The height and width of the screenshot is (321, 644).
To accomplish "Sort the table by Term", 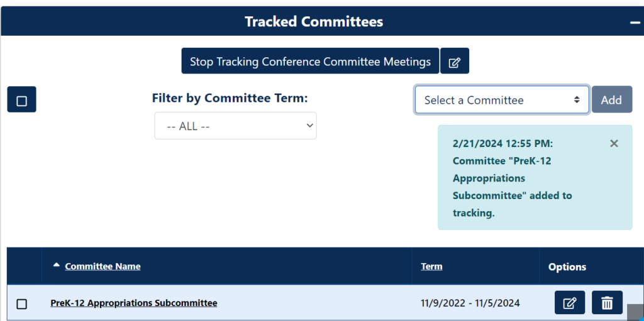I will [x=431, y=266].
